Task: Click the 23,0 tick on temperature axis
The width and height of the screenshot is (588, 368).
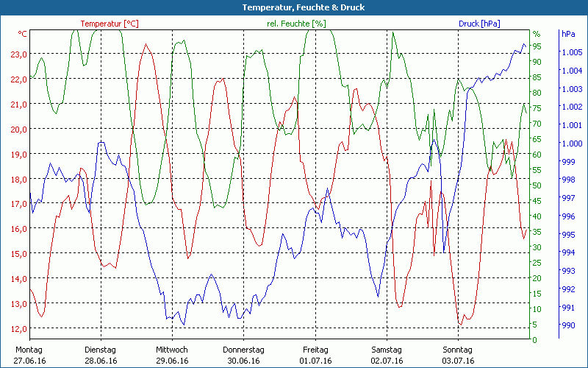Action: coord(19,54)
